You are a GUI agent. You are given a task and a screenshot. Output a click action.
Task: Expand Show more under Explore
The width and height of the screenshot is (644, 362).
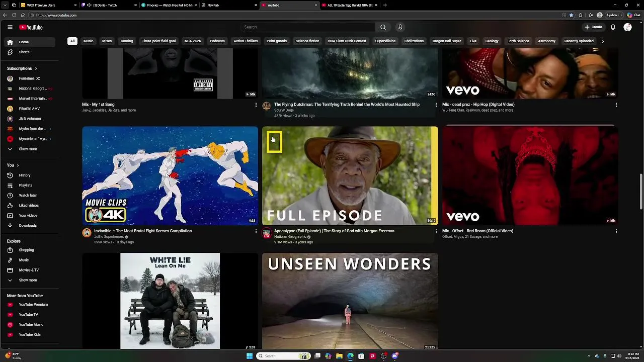(30, 280)
